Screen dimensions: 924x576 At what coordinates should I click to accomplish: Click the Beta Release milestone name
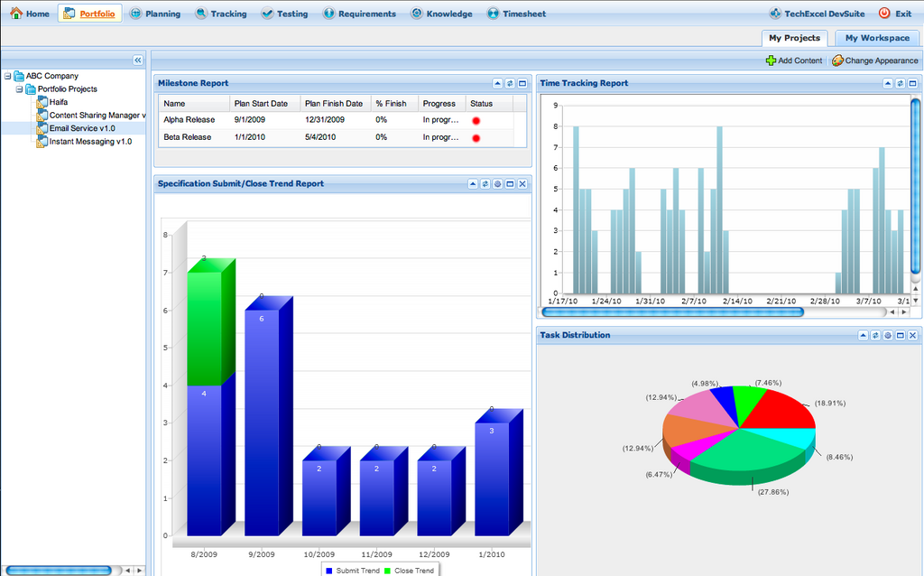tap(188, 137)
